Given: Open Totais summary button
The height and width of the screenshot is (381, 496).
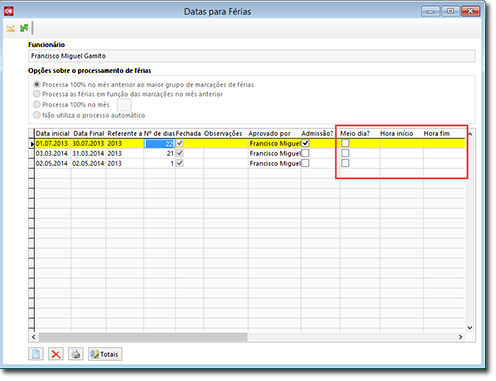Looking at the screenshot, I should tap(105, 354).
